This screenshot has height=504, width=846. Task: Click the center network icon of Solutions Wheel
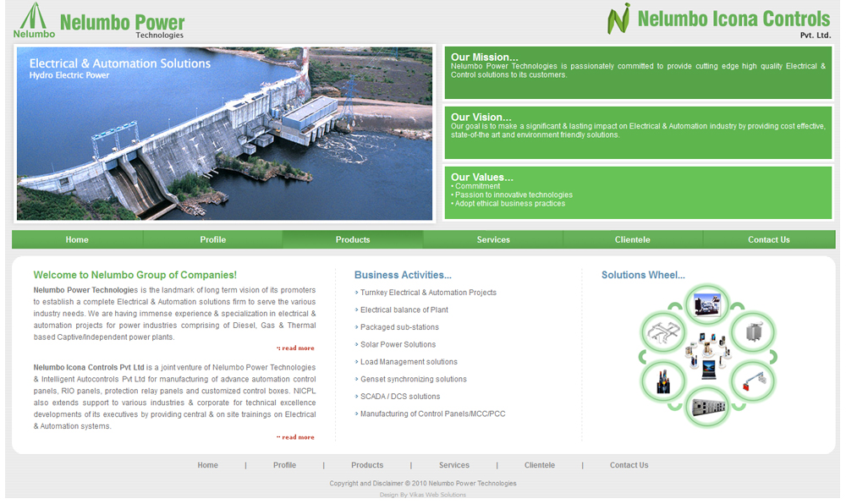[x=707, y=355]
